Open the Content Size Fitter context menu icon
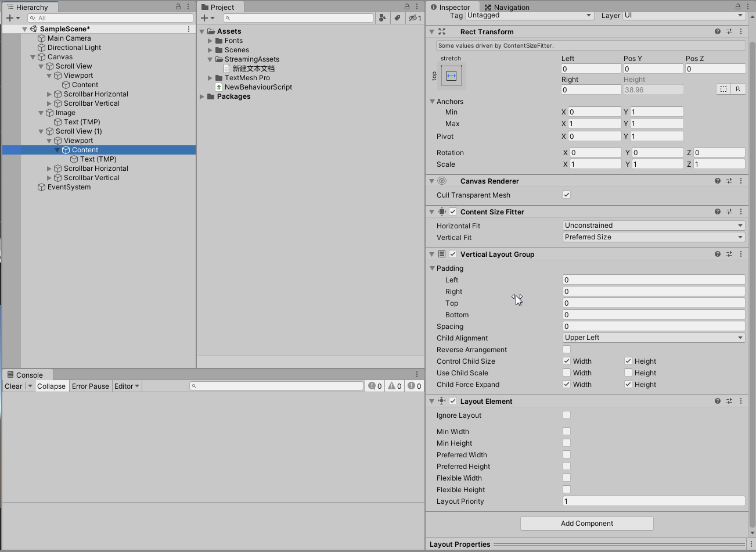This screenshot has height=552, width=756. [x=740, y=212]
